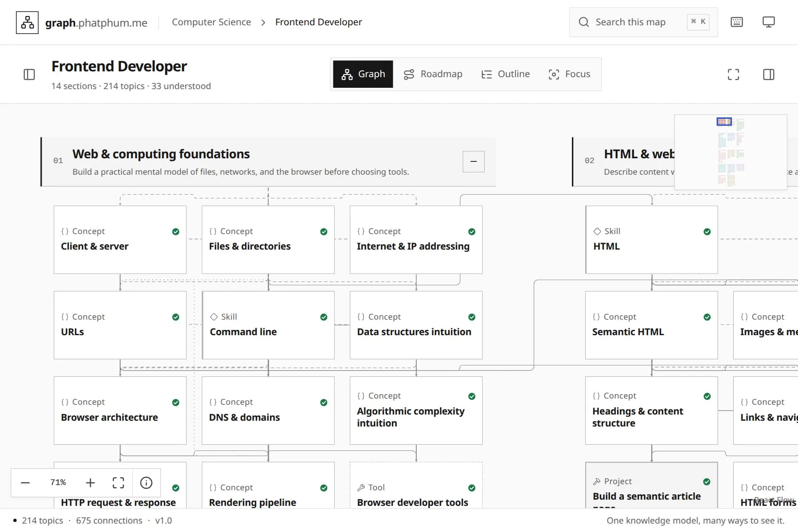Zoom in with the plus button
Image resolution: width=798 pixels, height=532 pixels.
(90, 482)
